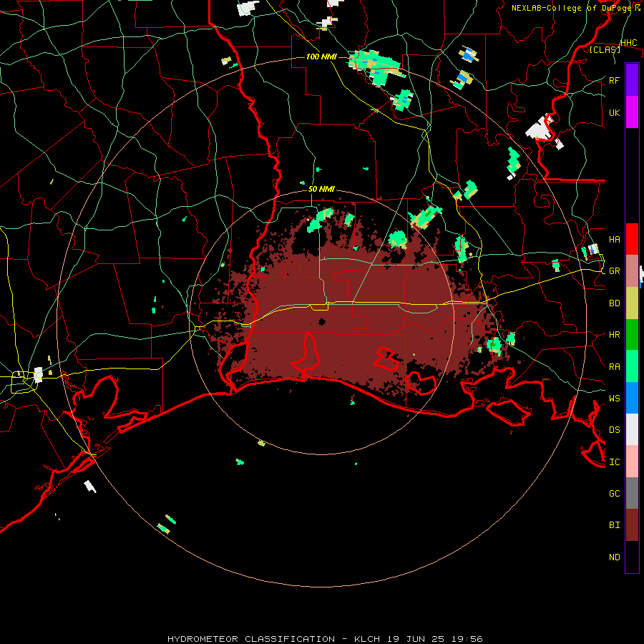Viewport: 644px width, 644px height.
Task: Click the HA red legend swatch
Action: coord(632,239)
